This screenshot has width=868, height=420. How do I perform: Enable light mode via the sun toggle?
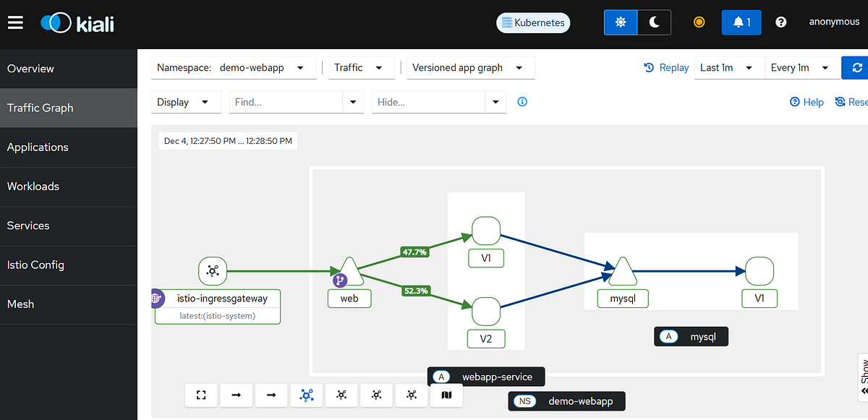[x=621, y=22]
